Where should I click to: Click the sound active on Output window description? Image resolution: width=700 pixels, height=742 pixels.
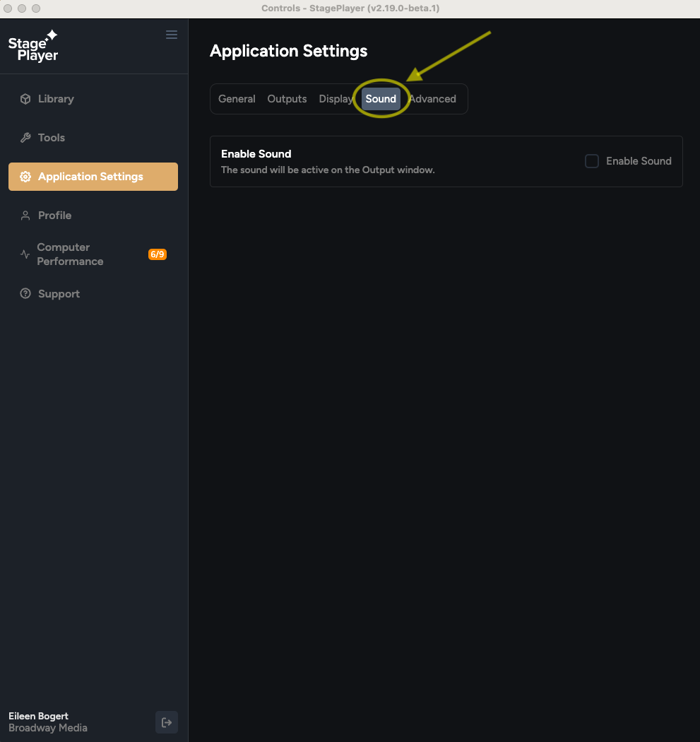328,170
